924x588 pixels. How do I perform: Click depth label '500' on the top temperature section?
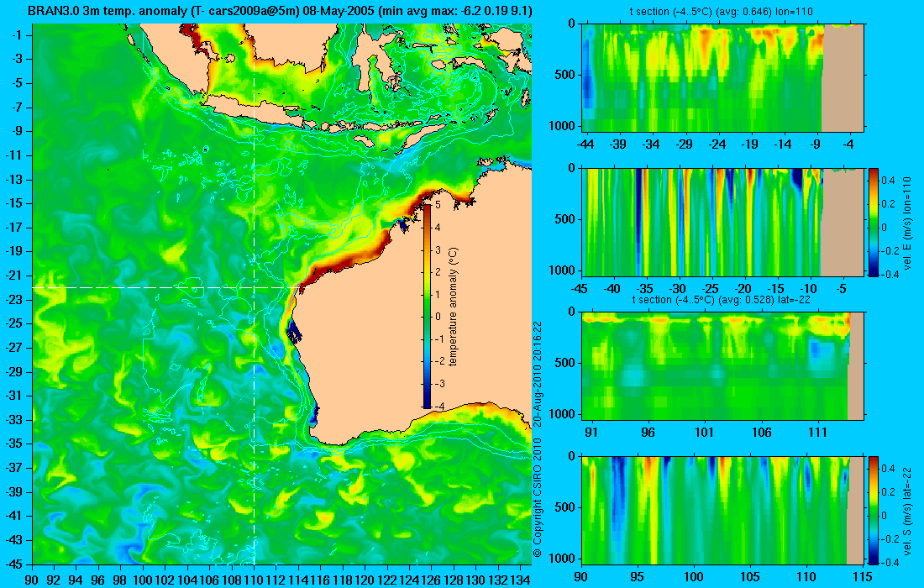(x=565, y=75)
